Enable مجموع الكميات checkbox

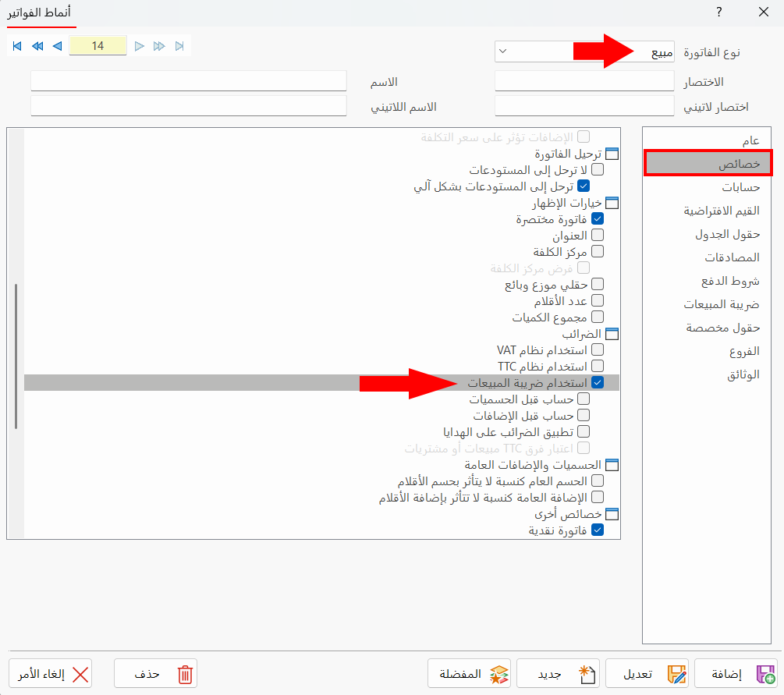(598, 317)
